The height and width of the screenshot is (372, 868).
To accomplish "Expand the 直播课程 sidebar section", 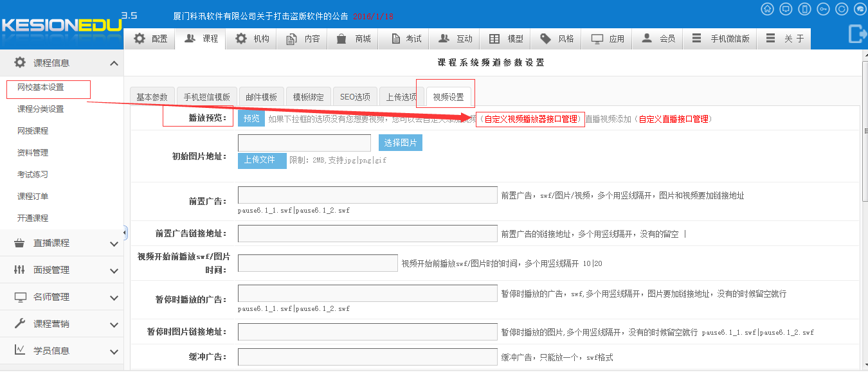I will pos(114,244).
